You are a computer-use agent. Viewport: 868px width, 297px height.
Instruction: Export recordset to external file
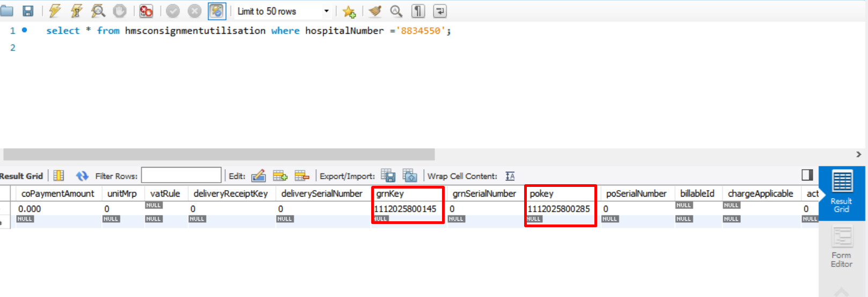click(x=388, y=176)
